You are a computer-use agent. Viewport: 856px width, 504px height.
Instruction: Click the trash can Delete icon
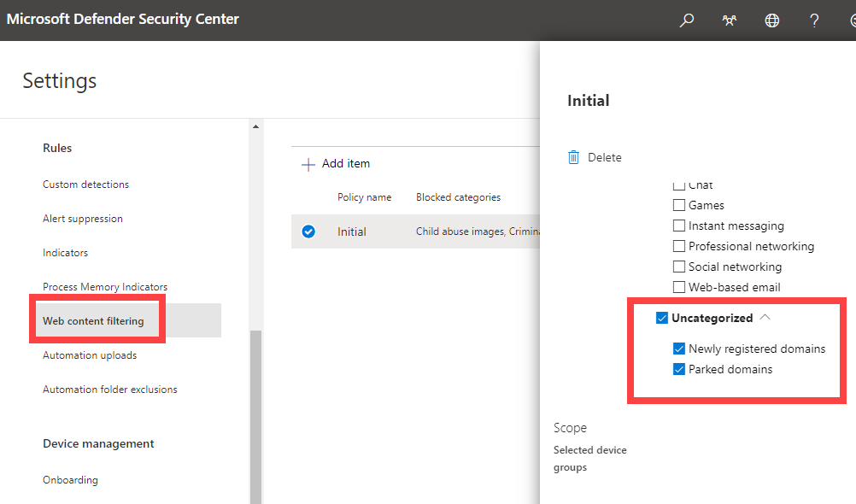(x=574, y=157)
